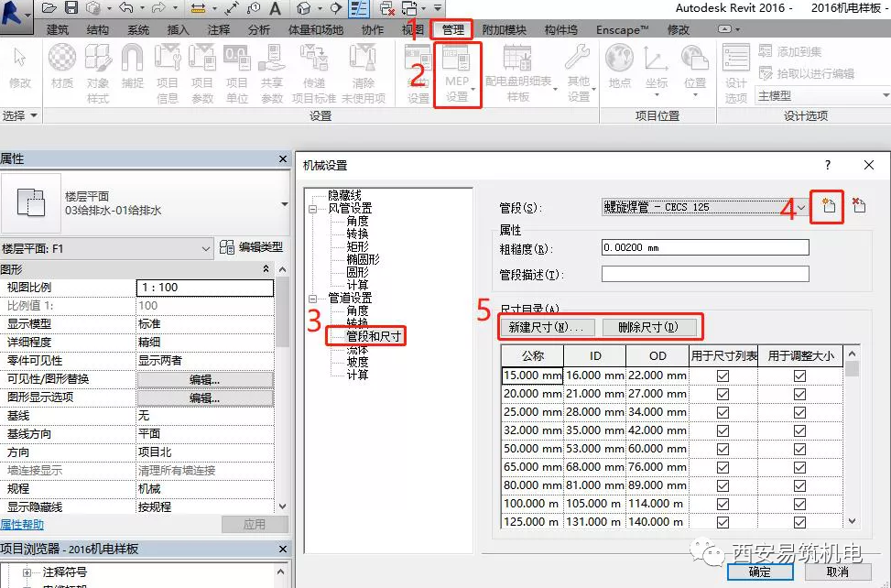Click the Location (地点) globe icon

[619, 67]
